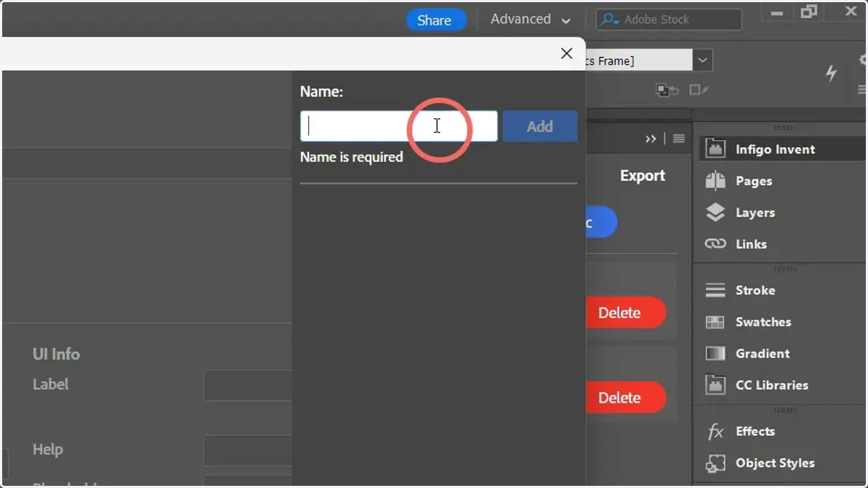Restore down the application window
The height and width of the screenshot is (488, 868).
809,12
